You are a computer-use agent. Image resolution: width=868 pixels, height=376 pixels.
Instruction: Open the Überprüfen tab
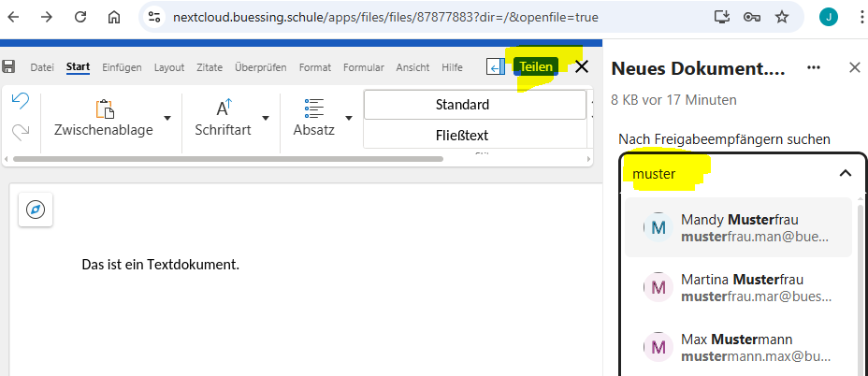(x=260, y=67)
